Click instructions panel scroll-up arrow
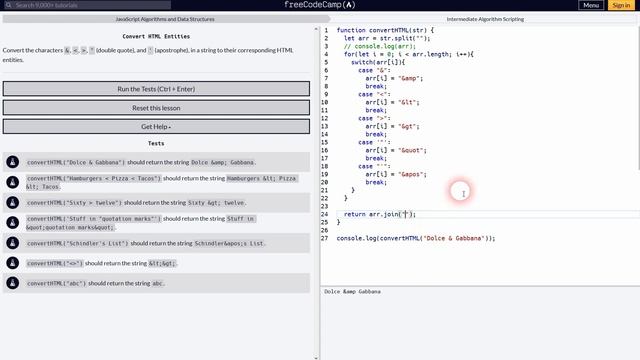The width and height of the screenshot is (640, 360). click(x=316, y=29)
